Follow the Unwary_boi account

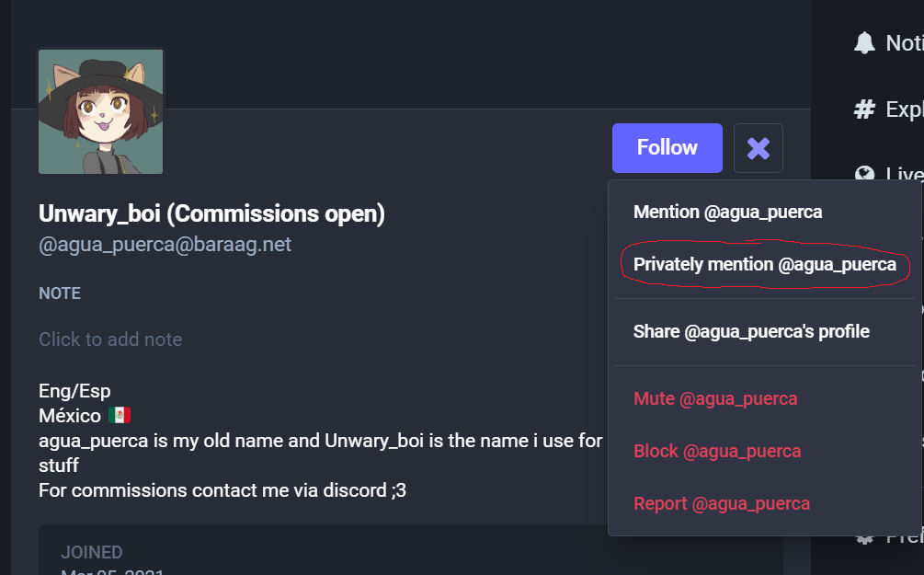click(x=667, y=148)
